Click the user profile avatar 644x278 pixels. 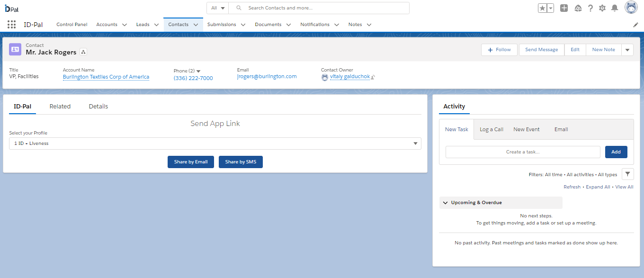tap(631, 8)
